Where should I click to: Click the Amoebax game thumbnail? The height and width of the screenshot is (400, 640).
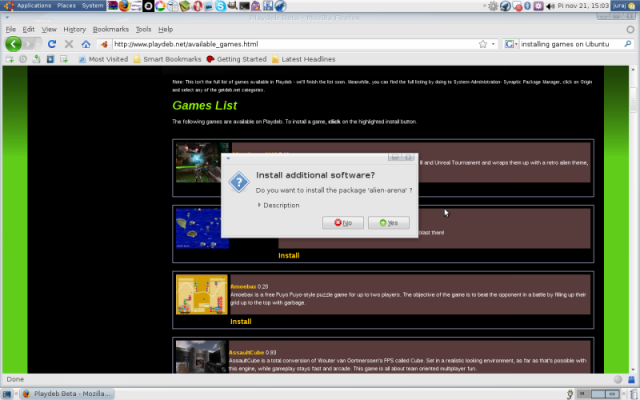(x=202, y=294)
